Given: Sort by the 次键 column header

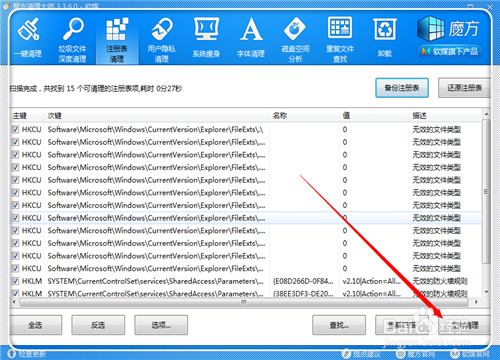Looking at the screenshot, I should pyautogui.click(x=157, y=116).
